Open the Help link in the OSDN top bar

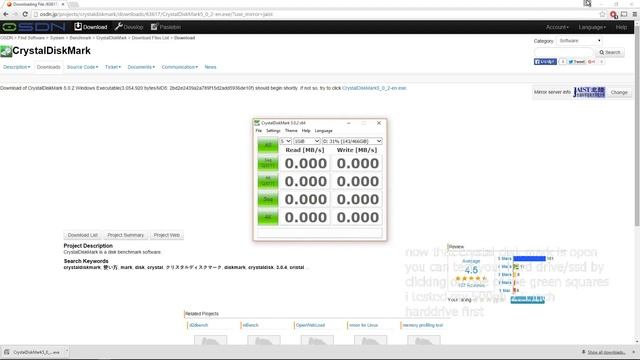621,27
